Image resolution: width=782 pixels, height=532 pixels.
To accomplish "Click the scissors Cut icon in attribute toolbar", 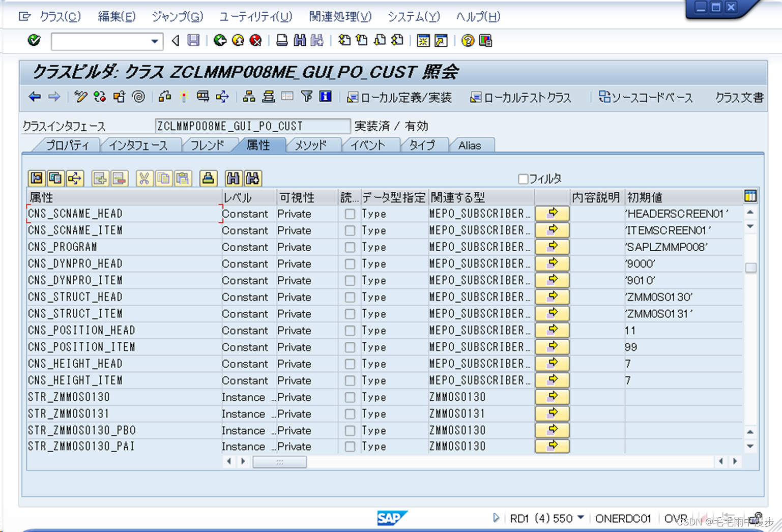I will [144, 178].
